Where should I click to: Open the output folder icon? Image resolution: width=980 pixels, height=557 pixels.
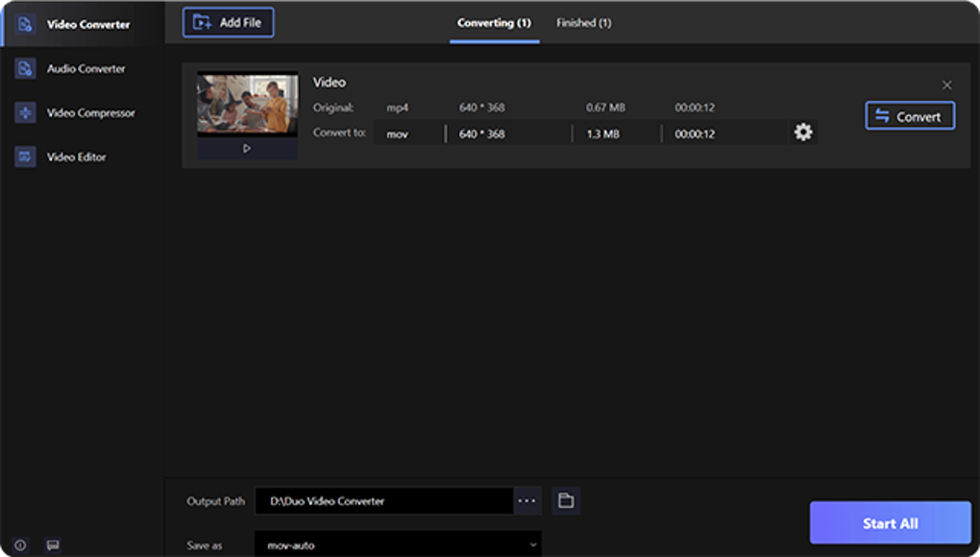[566, 500]
